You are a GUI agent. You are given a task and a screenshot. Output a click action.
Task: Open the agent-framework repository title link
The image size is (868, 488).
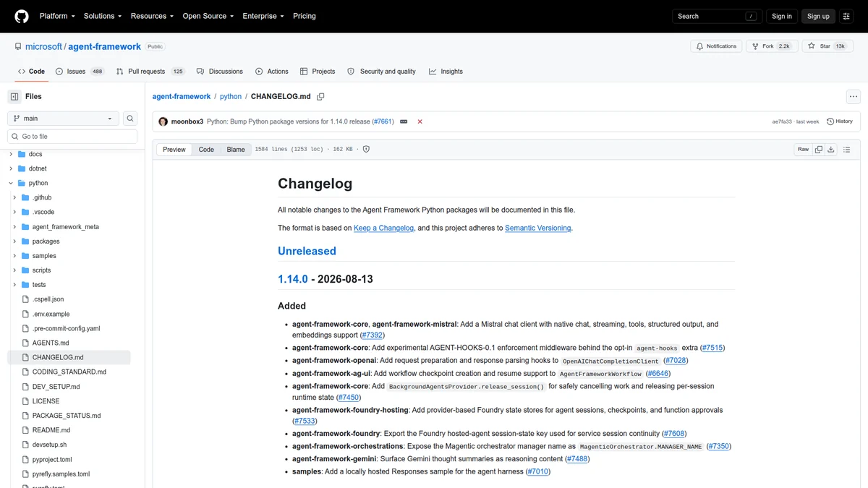104,46
